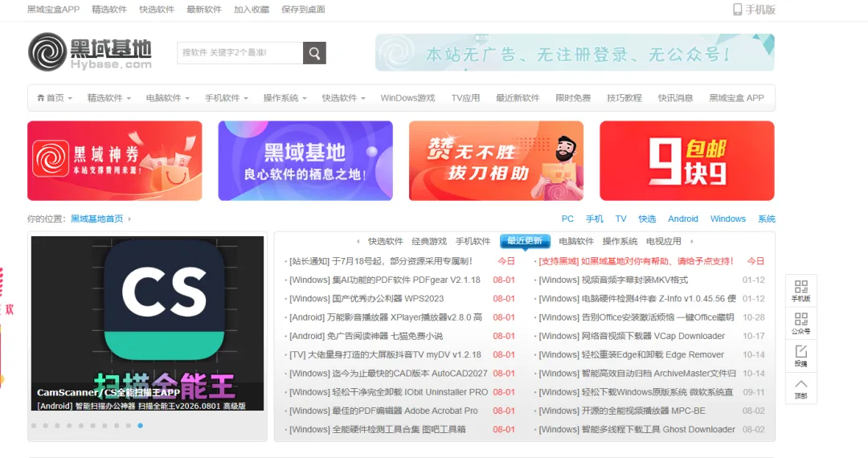This screenshot has width=868, height=458.
Task: Click the top bar 精选软件 link
Action: [x=109, y=10]
